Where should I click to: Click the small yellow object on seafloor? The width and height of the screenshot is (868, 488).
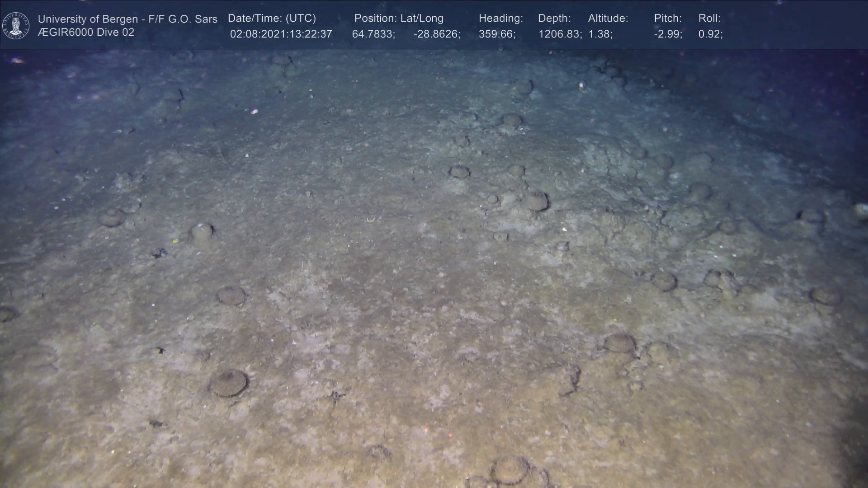coord(175,240)
